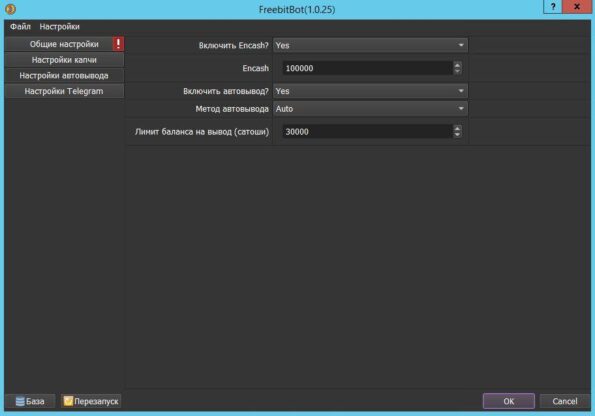Confirm settings with the OK button
The height and width of the screenshot is (416, 595).
(x=508, y=401)
